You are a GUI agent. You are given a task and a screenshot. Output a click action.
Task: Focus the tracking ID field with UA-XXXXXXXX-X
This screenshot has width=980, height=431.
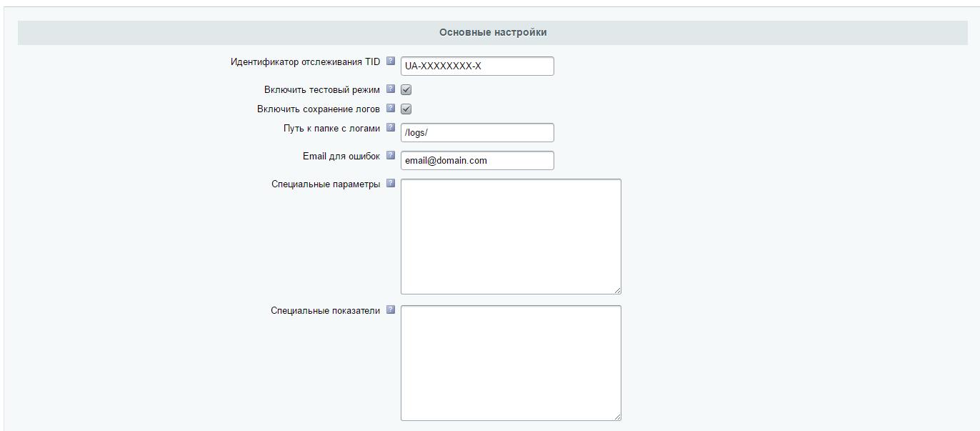click(476, 66)
